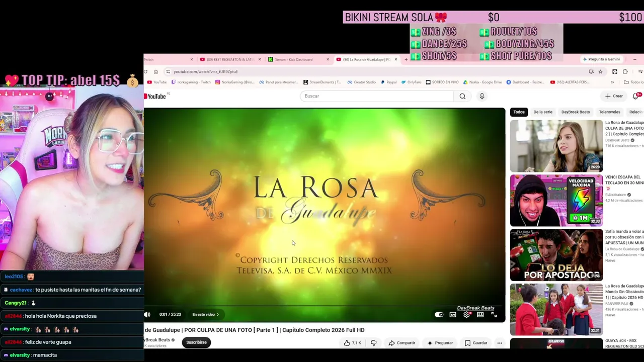Click the Preguntar button
The height and width of the screenshot is (362, 644).
tap(440, 343)
